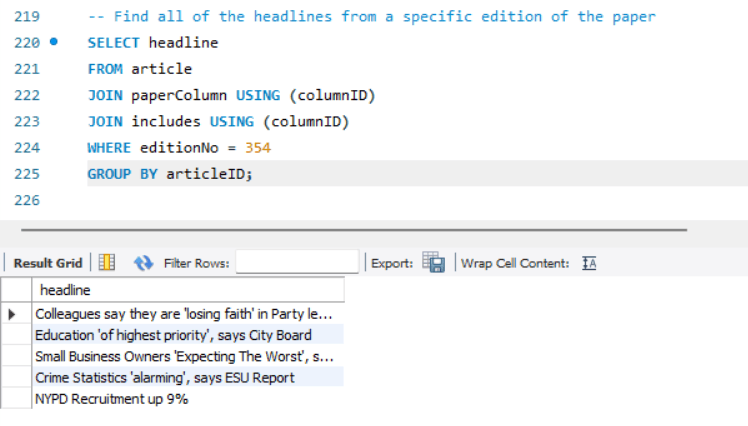Select row 'Colleagues say they are losing faith'
748x426 pixels.
click(188, 314)
